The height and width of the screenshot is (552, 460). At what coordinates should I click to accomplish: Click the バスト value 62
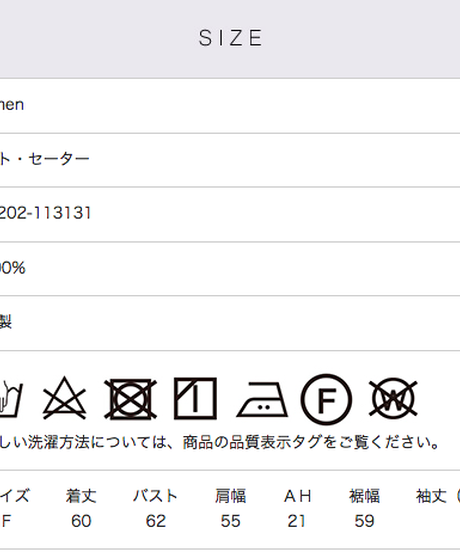pyautogui.click(x=156, y=521)
